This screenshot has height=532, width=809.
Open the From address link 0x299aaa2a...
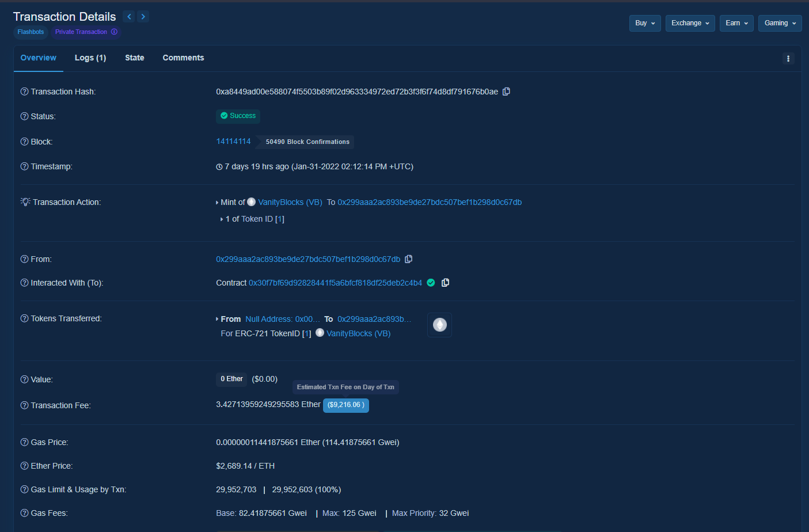tap(308, 259)
